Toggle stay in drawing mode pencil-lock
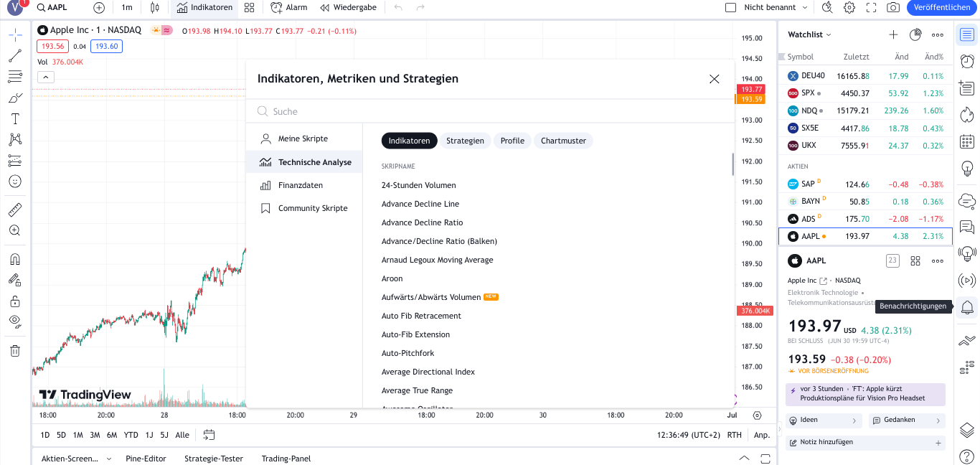 click(x=15, y=280)
